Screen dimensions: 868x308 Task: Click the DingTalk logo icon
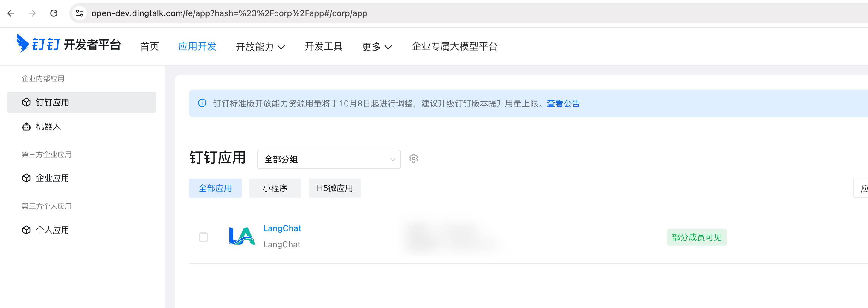[x=22, y=44]
